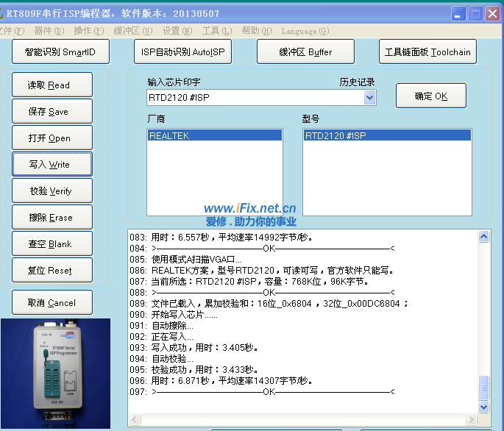Open the 设置 settings menu
This screenshot has width=504, height=431.
click(x=177, y=31)
